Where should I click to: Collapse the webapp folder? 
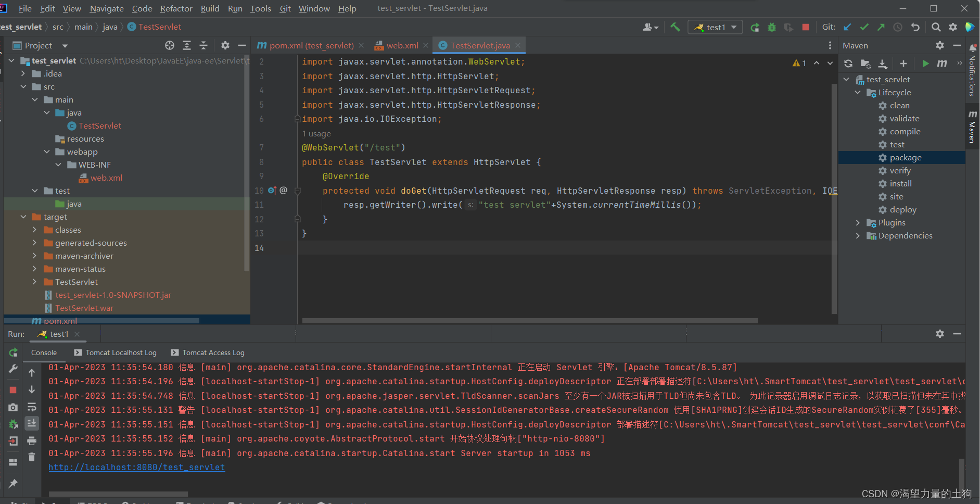pyautogui.click(x=47, y=152)
